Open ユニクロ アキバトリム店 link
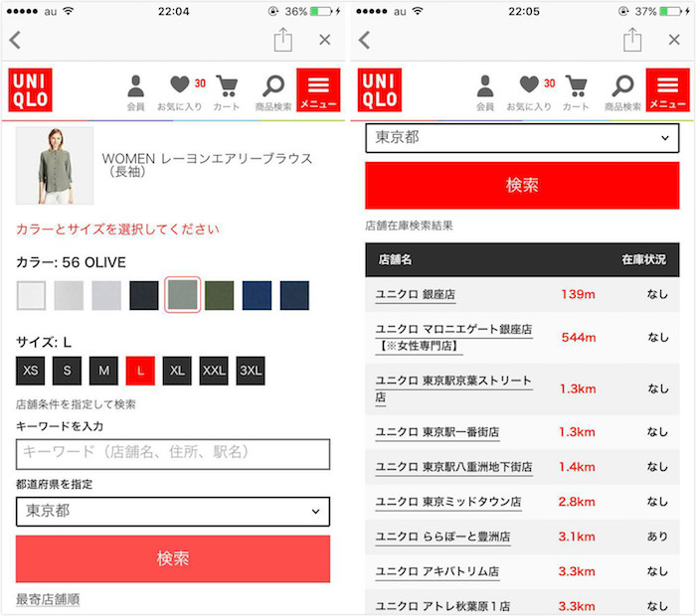696x616 pixels. 437,571
